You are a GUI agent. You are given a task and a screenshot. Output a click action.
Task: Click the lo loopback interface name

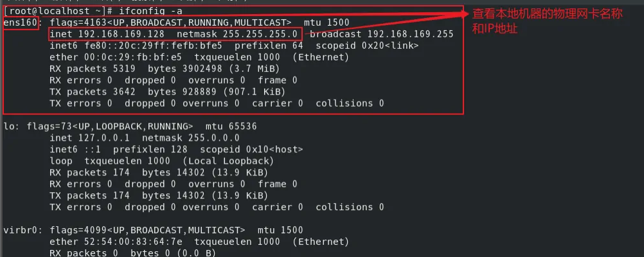(9, 126)
